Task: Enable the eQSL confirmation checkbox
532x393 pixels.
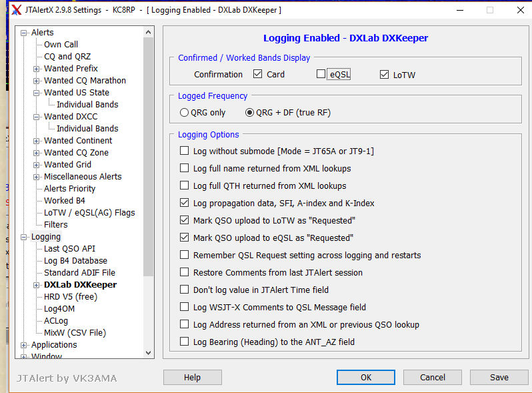Action: tap(321, 73)
